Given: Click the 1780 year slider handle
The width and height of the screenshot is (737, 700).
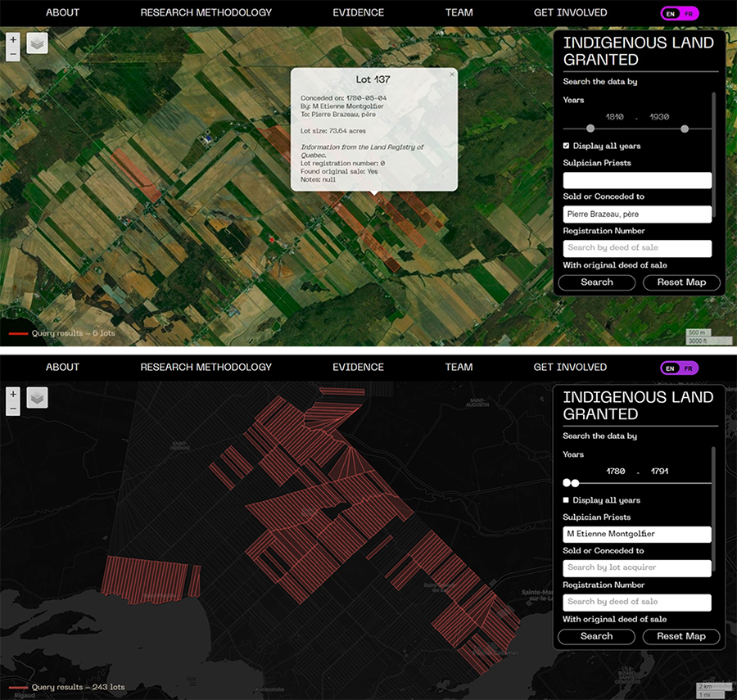Looking at the screenshot, I should pyautogui.click(x=566, y=483).
